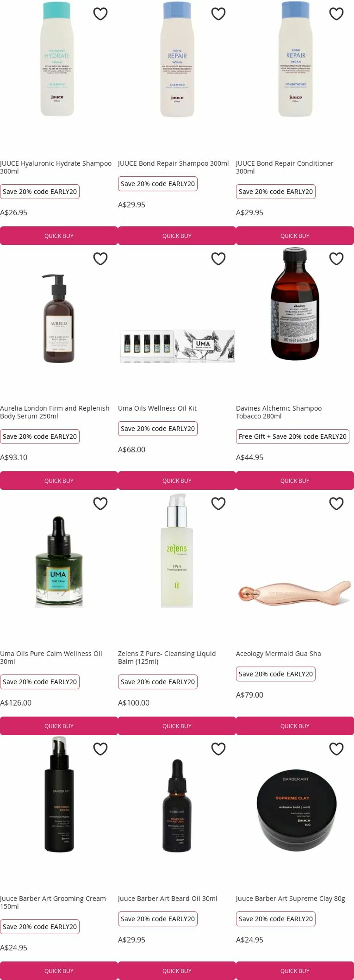Save Aurelia London Body Serum to wishlist
The height and width of the screenshot is (980, 354).
(100, 259)
